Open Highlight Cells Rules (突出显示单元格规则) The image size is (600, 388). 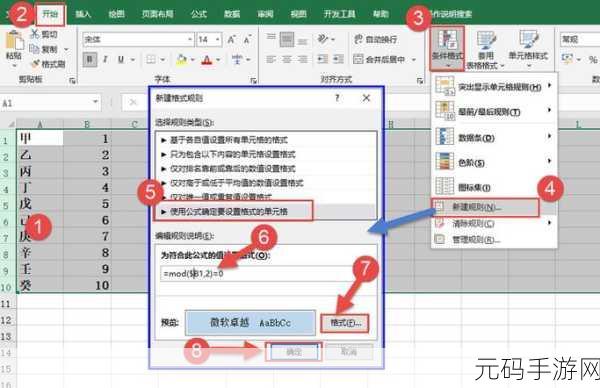click(494, 86)
